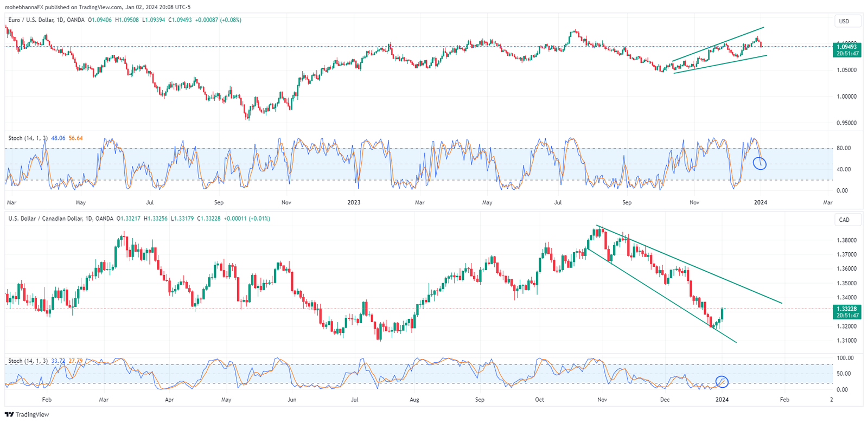Click the lower Stoch (14, 1, 3) label

(28, 361)
